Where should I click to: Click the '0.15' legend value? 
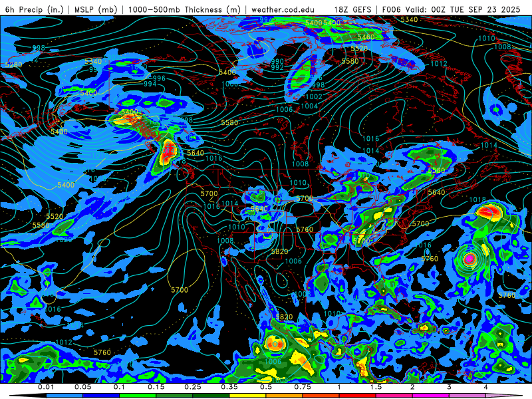click(156, 387)
